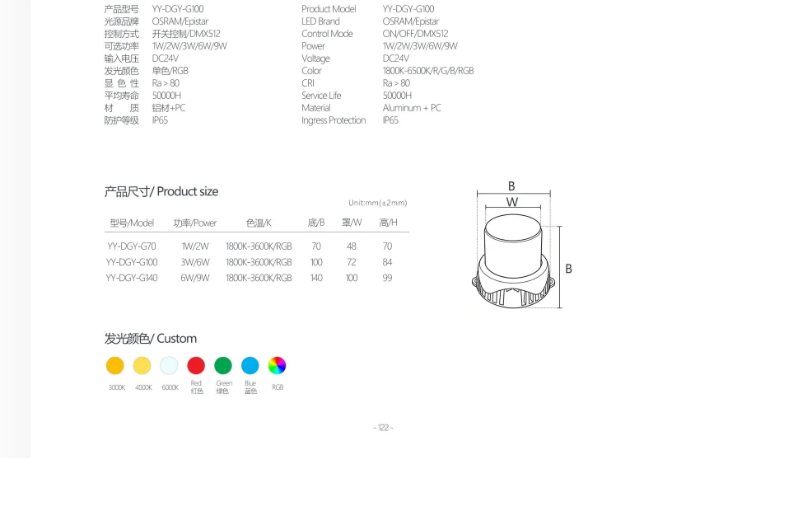Click the 发光颜色/Custom heading

coord(150,339)
